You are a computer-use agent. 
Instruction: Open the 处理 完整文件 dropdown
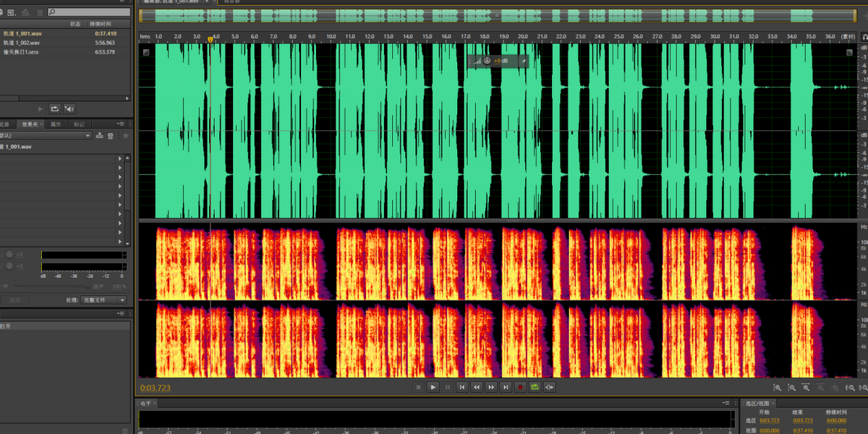103,299
